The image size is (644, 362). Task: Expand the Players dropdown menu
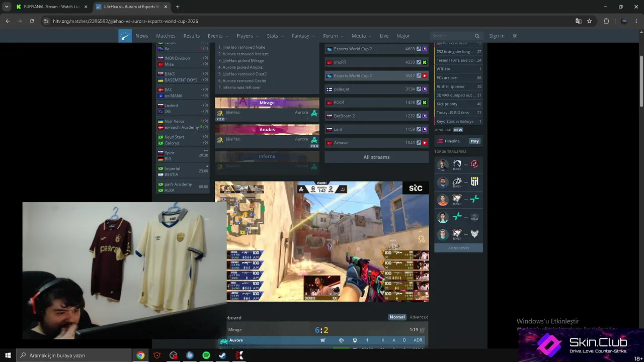pos(248,36)
